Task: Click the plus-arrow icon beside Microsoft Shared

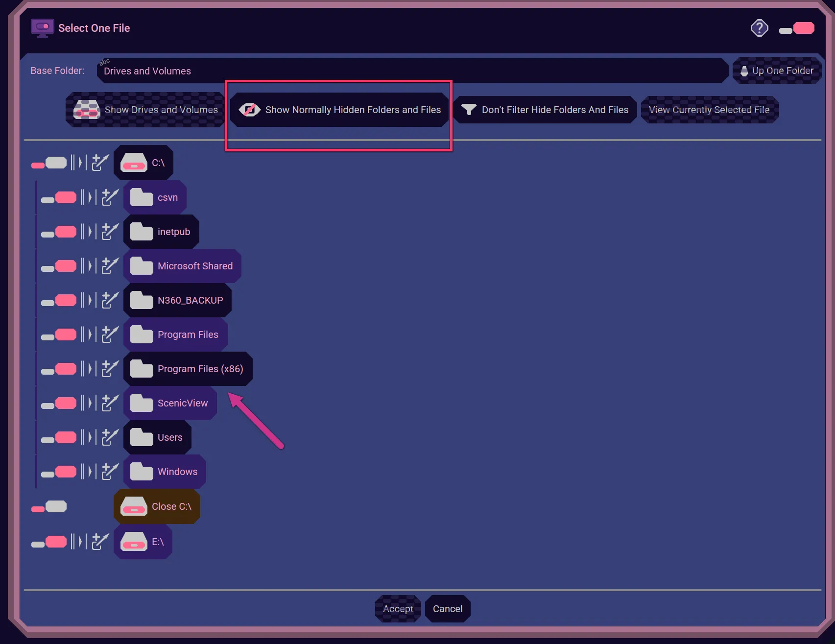Action: (x=110, y=266)
